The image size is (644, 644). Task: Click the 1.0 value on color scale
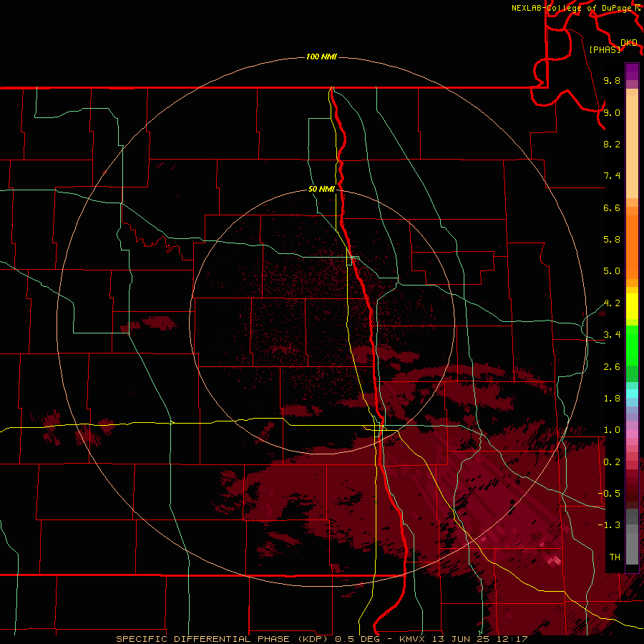(x=612, y=430)
